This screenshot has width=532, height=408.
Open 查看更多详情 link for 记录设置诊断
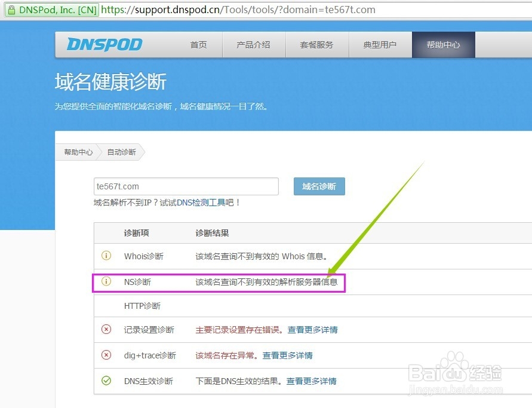coord(312,330)
